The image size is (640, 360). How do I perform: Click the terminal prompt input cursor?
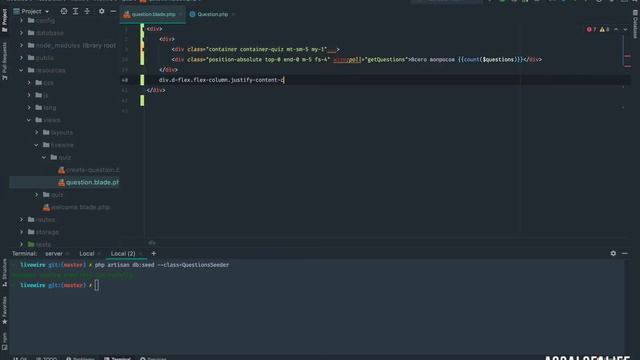point(97,285)
